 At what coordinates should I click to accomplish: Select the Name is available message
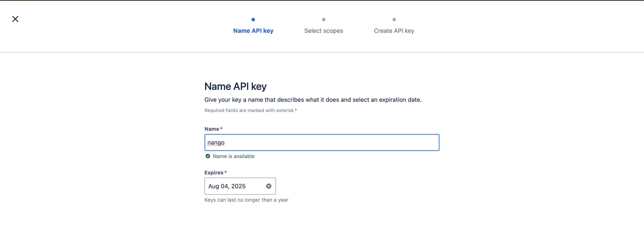pos(234,156)
